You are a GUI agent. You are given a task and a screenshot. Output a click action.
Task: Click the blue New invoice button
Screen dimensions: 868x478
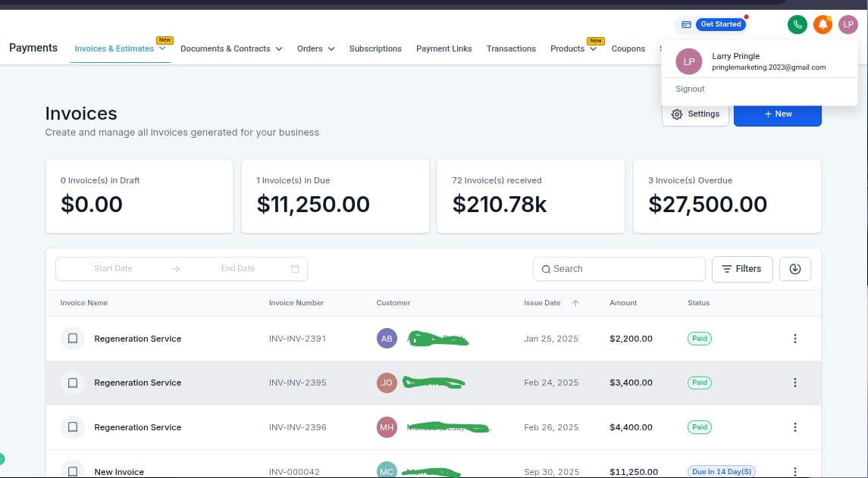pos(777,114)
